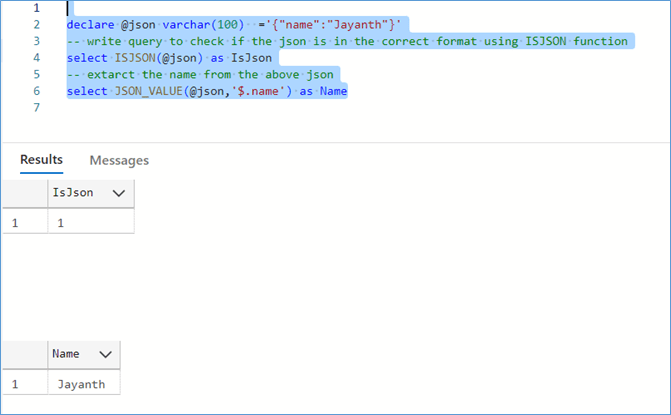Viewport: 671px width, 415px height.
Task: Select line number 3 in the gutter
Action: pyautogui.click(x=36, y=41)
